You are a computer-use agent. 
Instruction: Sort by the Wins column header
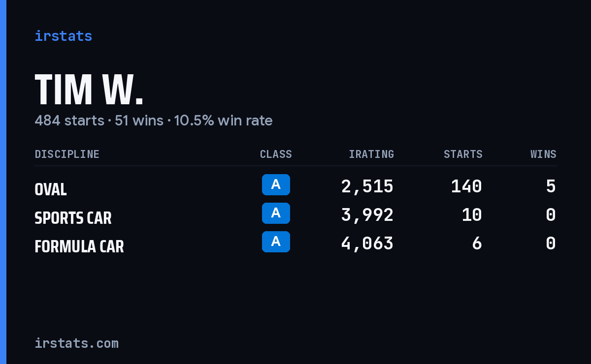point(543,154)
